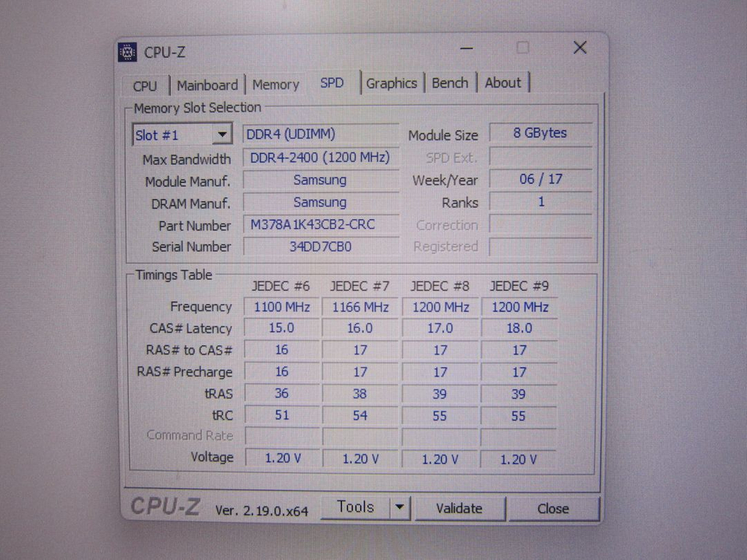
Task: Switch to the Memory tab
Action: pyautogui.click(x=276, y=84)
